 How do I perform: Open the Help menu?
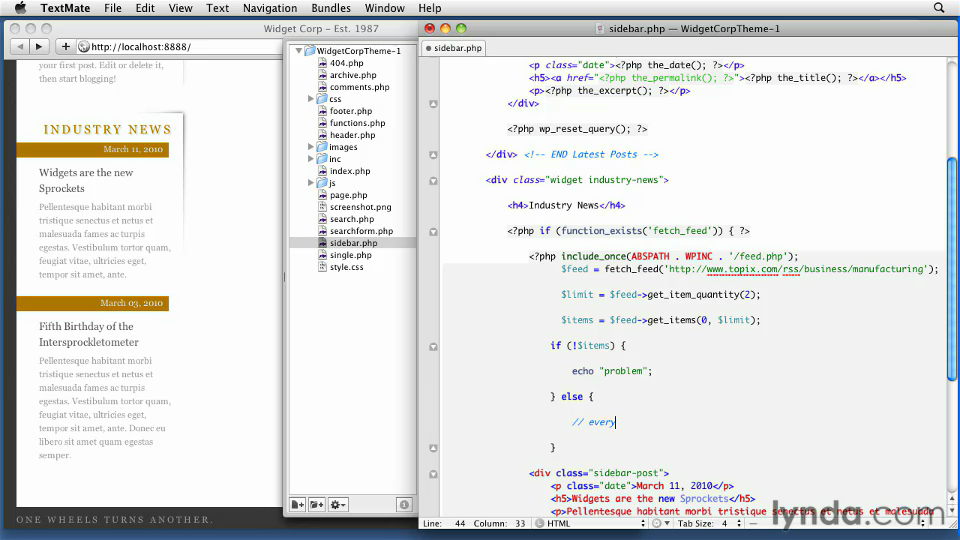pyautogui.click(x=430, y=8)
